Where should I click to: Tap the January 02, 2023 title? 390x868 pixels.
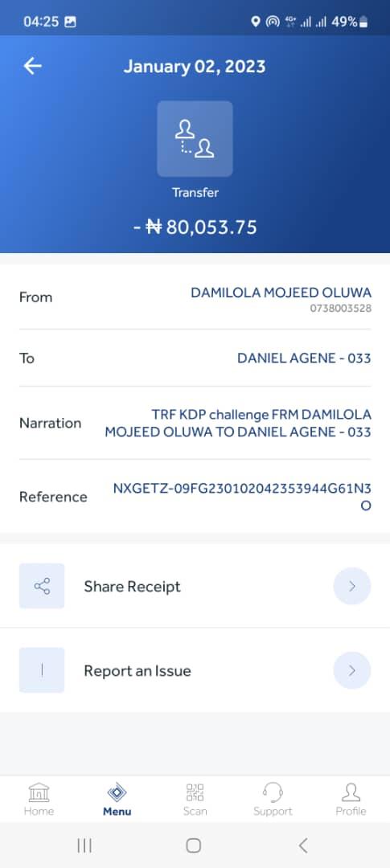pos(195,67)
